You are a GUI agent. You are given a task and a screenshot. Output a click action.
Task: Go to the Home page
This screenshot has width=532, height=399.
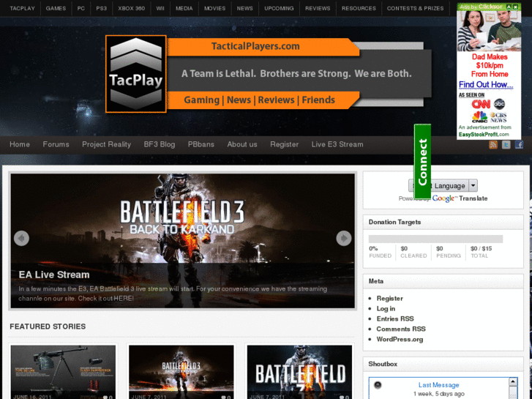pyautogui.click(x=20, y=145)
